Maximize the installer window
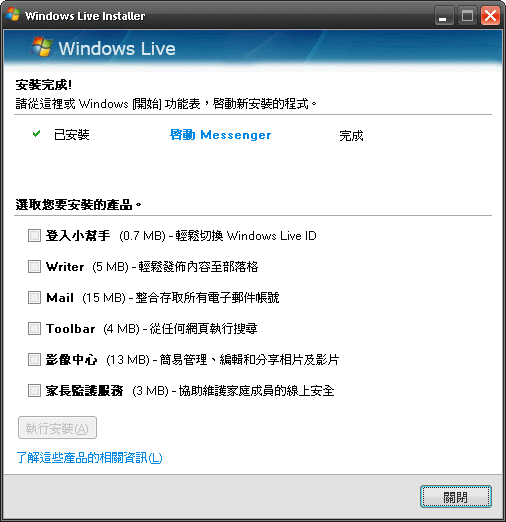 [x=467, y=16]
